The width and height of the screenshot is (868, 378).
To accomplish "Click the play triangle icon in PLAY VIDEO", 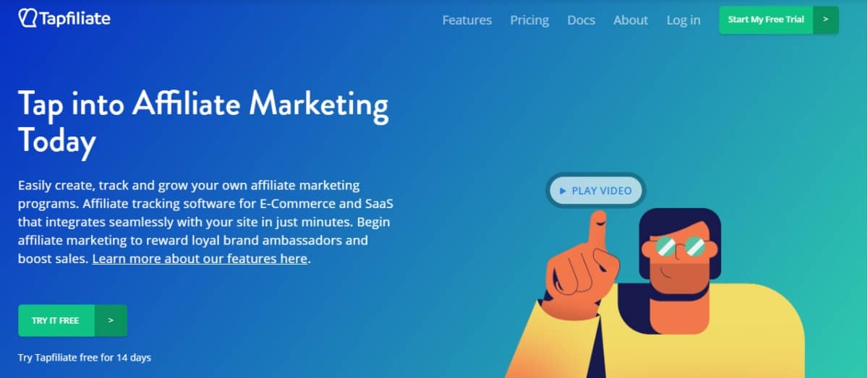I will coord(563,191).
